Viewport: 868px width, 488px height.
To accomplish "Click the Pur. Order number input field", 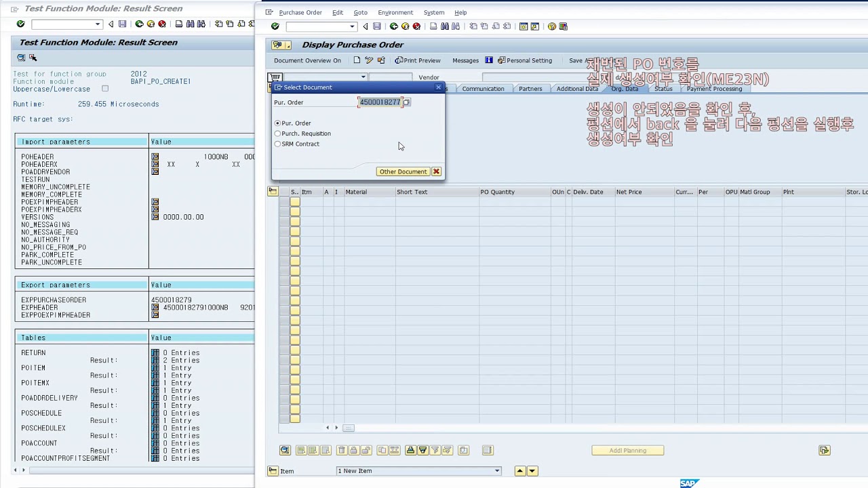I will coord(380,102).
